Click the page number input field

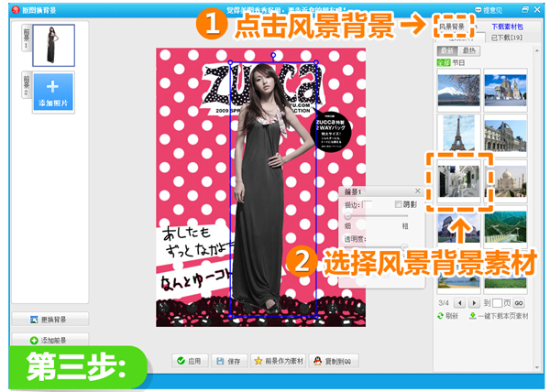pyautogui.click(x=497, y=303)
